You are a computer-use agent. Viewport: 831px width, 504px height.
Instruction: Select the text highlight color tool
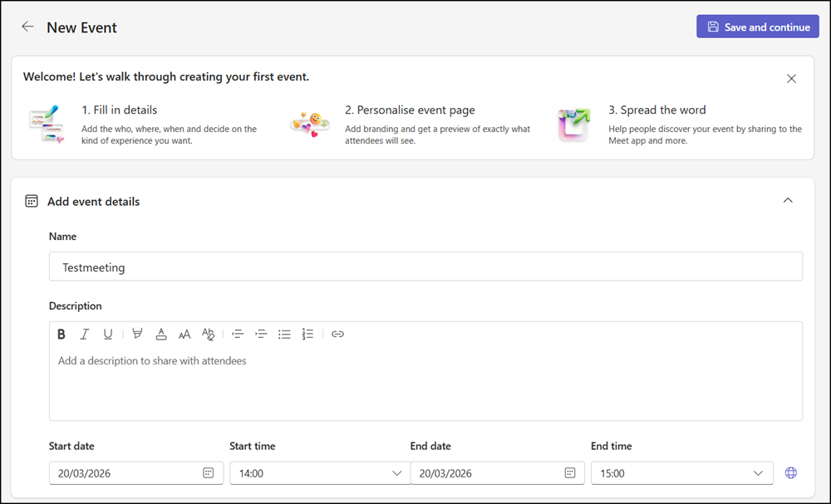(137, 334)
